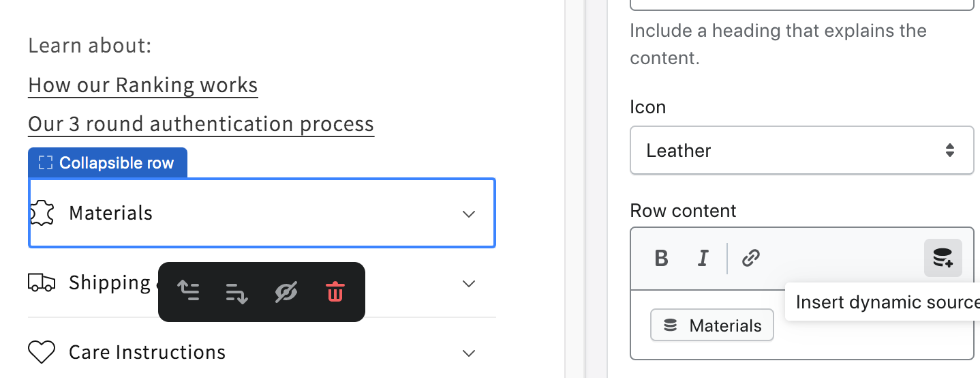Open the How our Ranking works link

pos(143,85)
